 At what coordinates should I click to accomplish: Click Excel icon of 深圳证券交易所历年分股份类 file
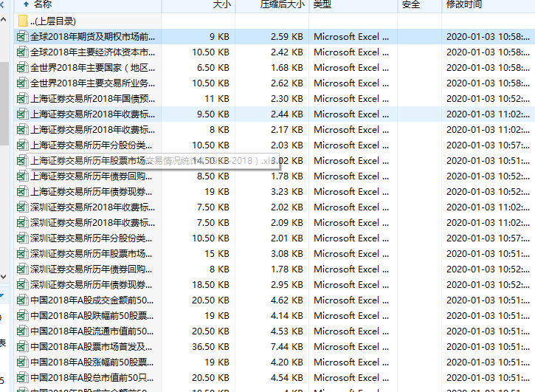(x=23, y=238)
